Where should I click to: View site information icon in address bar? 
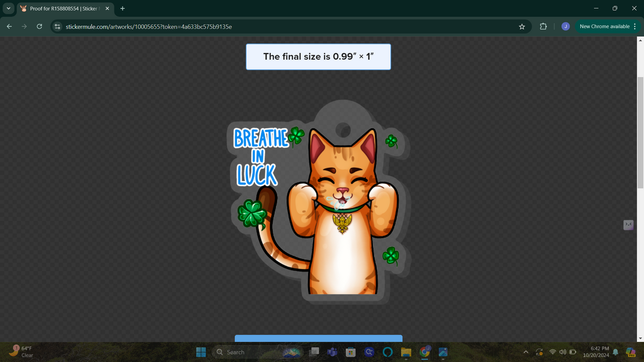coord(57,27)
